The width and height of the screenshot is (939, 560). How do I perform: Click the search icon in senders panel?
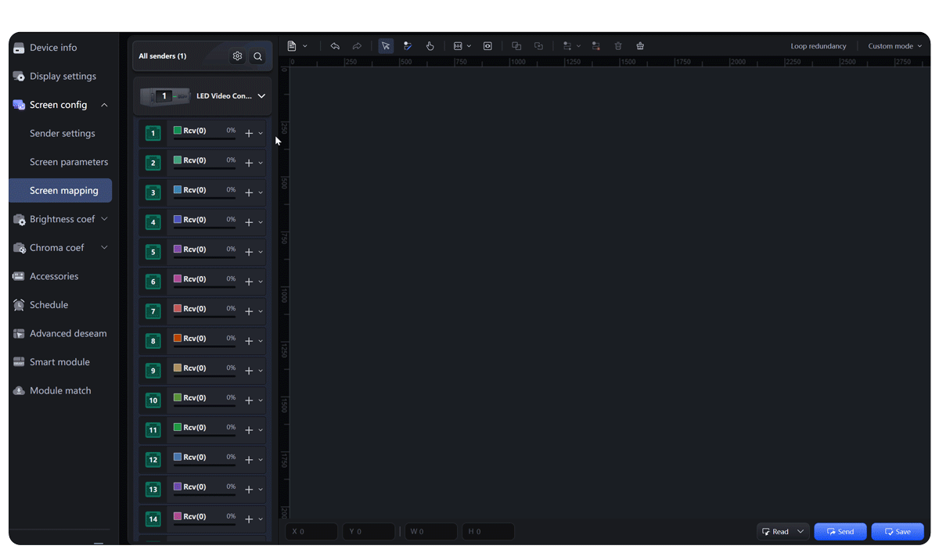coord(257,56)
